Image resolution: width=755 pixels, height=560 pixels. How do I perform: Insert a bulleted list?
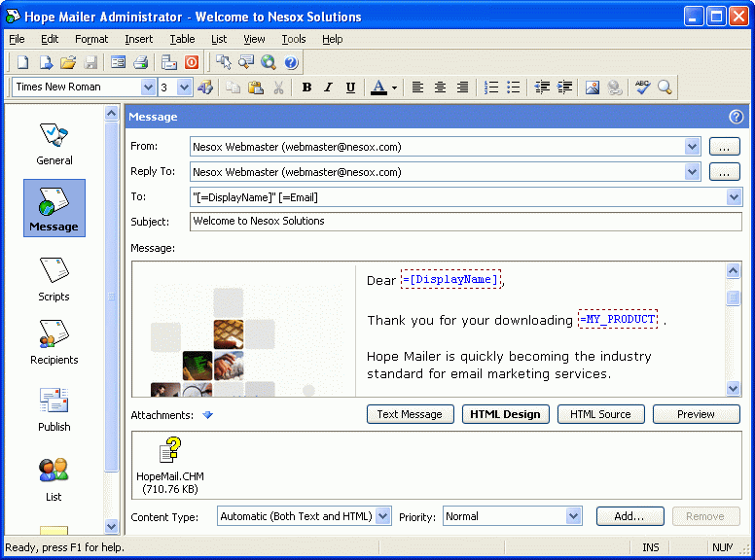point(514,87)
